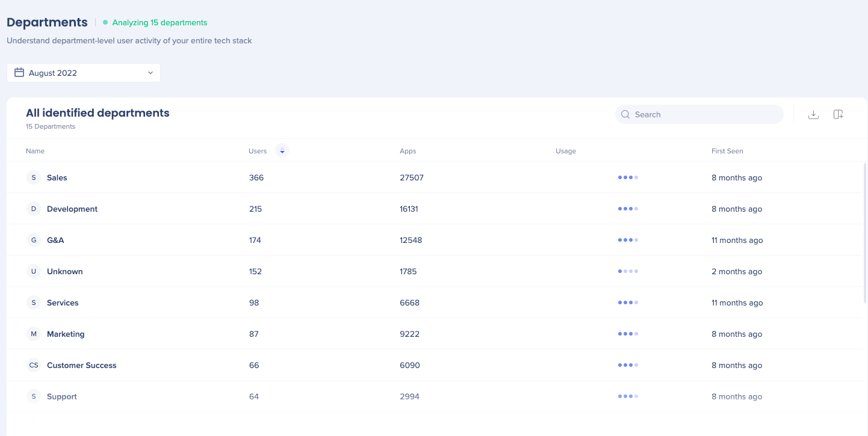Toggle the Users column sort order
868x436 pixels.
(282, 151)
